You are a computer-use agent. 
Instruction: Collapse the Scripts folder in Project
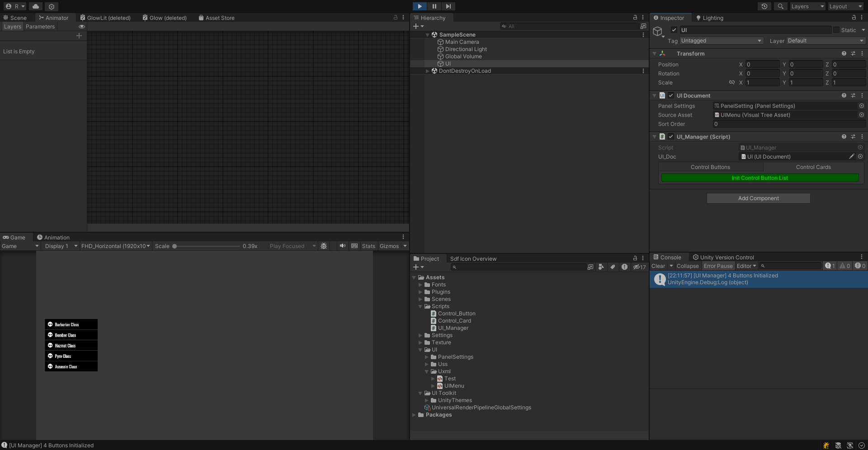coord(420,306)
